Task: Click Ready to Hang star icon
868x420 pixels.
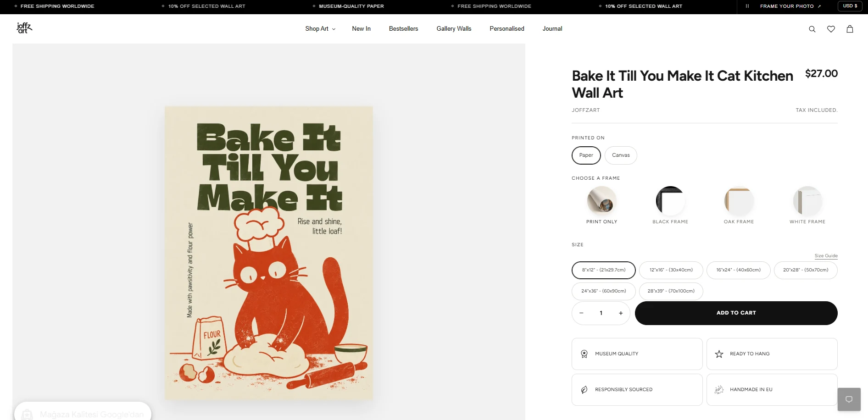Action: tap(719, 354)
